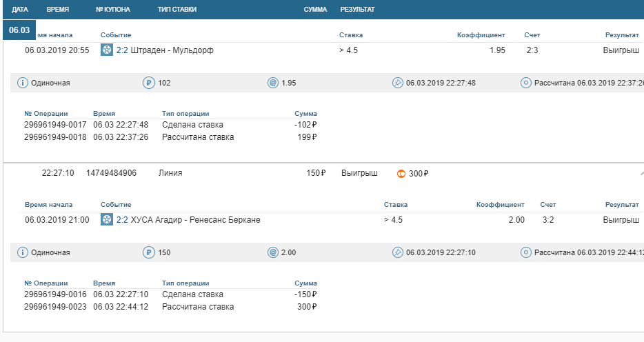Viewport: 644px width, 342px height.
Task: Click the pin icon beside 06.03.2019 22:27:48
Action: 398,83
